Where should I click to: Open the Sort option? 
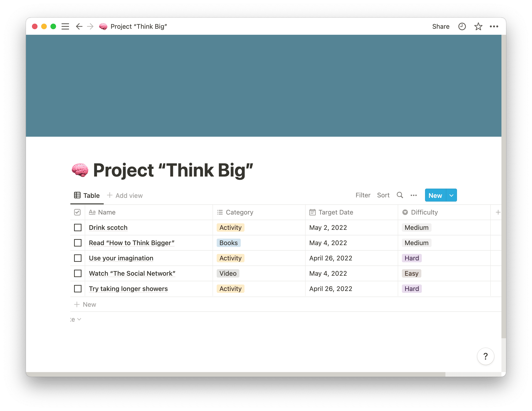point(383,195)
